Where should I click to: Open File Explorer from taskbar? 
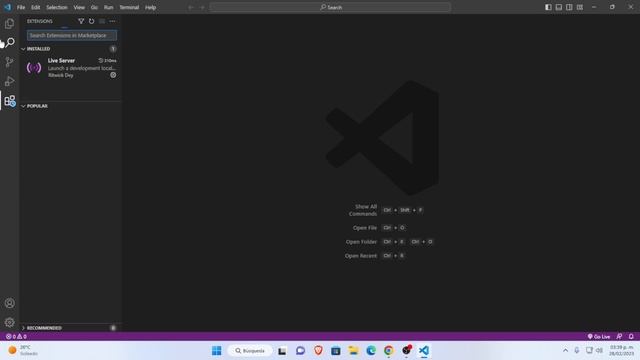coord(353,351)
